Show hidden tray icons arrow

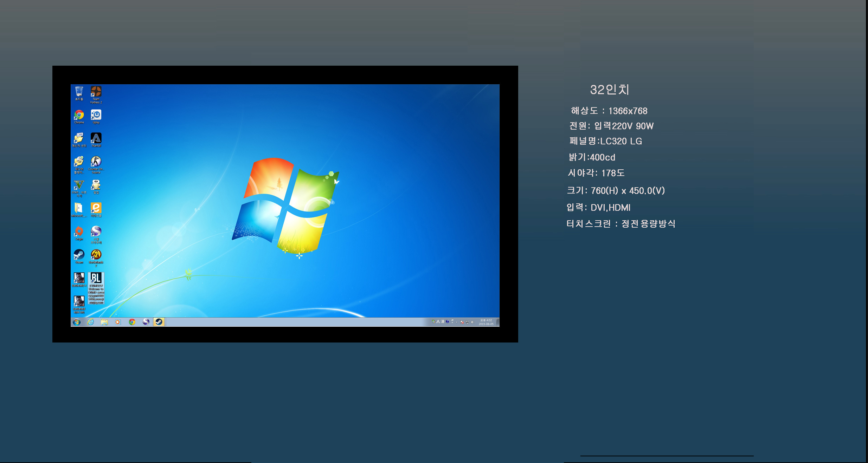(x=457, y=322)
